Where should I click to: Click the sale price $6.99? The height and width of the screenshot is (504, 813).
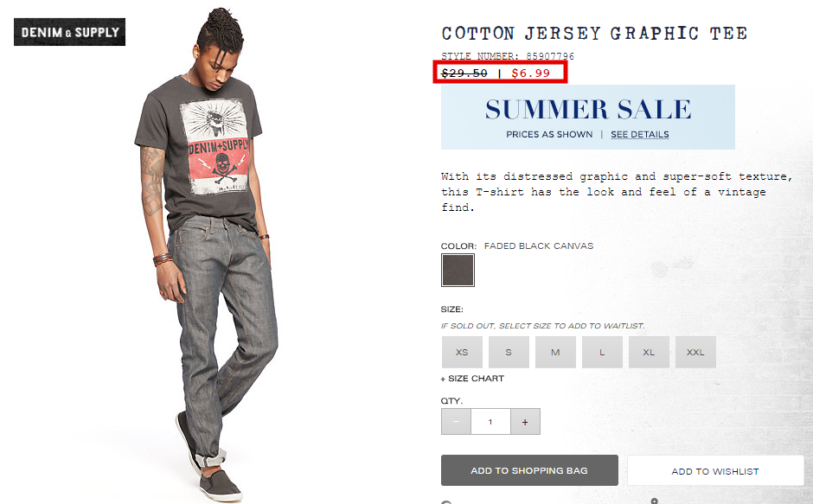pos(530,73)
